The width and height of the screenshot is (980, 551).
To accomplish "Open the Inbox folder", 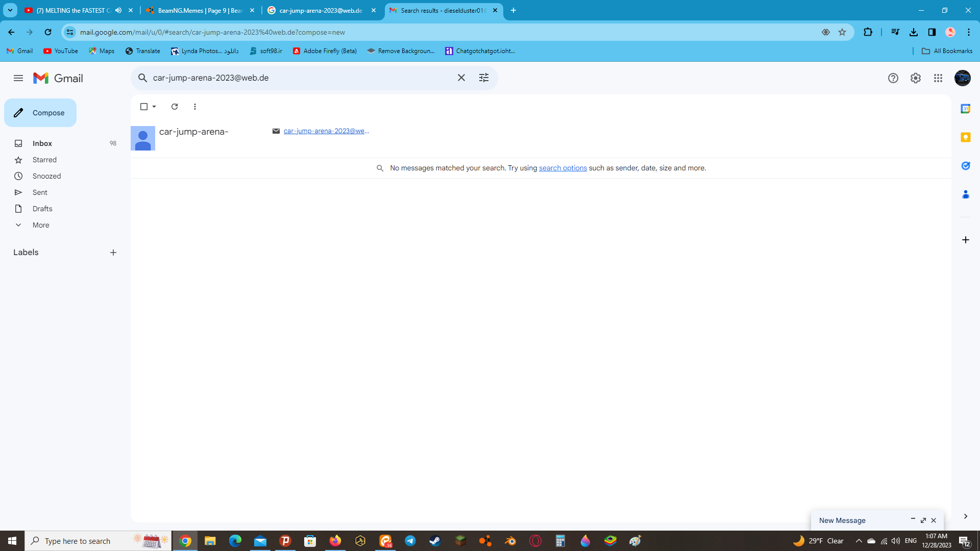I will coord(42,143).
